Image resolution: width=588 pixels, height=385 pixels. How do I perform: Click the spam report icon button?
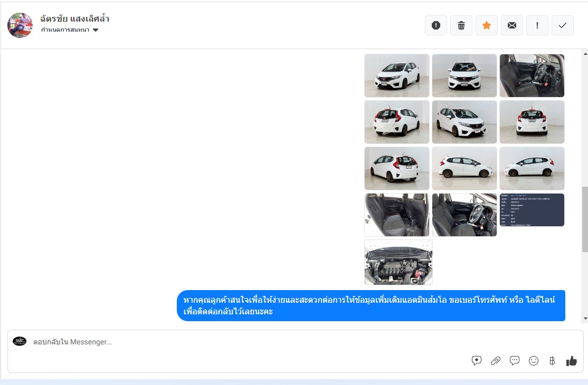pos(436,25)
